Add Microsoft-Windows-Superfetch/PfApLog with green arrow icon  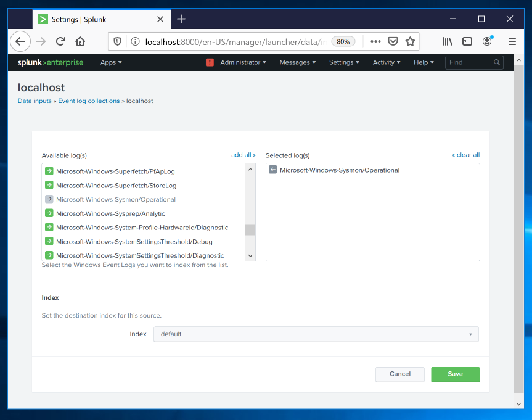point(49,171)
